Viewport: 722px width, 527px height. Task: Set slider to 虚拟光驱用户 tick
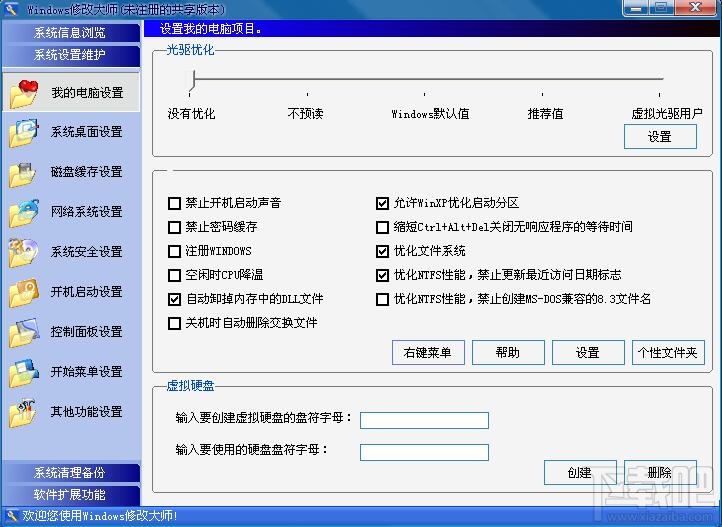659,93
